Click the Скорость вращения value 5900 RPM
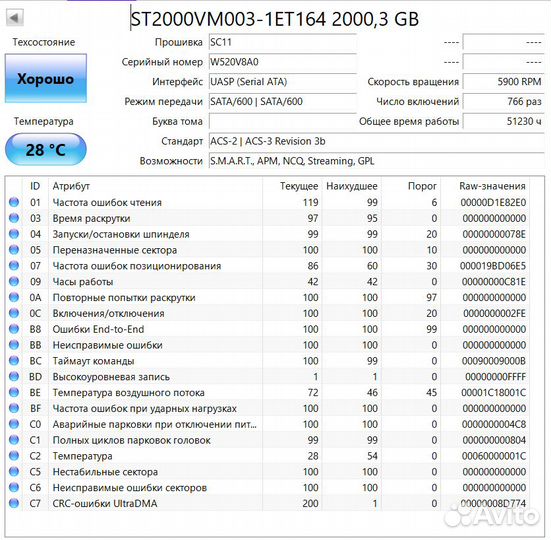551x540 pixels. [503, 82]
